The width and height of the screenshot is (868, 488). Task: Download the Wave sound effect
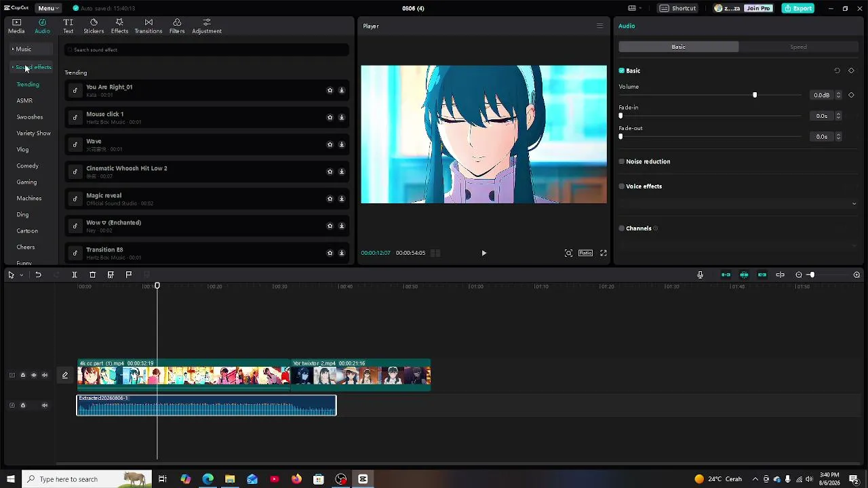[x=342, y=144]
